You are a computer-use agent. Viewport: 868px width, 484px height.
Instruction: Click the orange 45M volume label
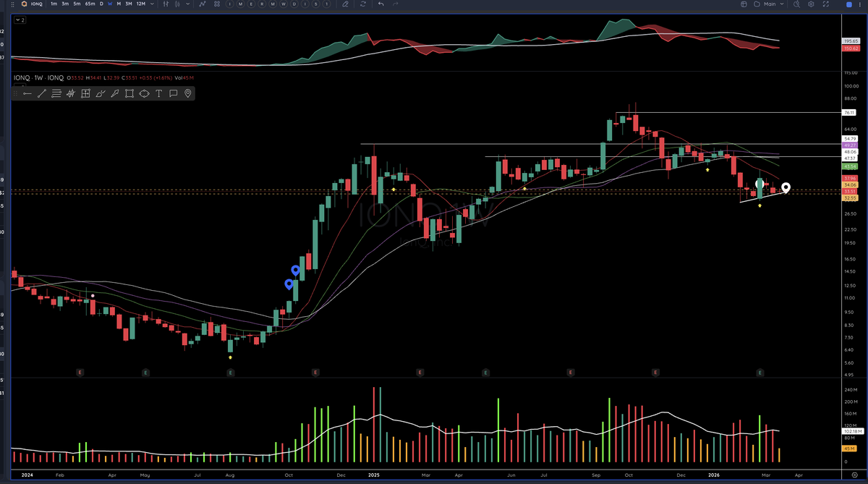click(x=849, y=449)
